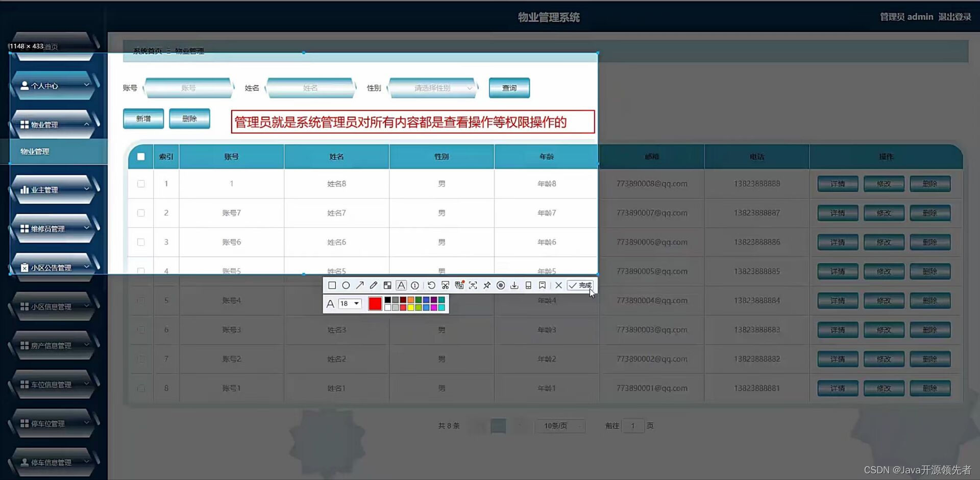Select the arrow drawing tool
The height and width of the screenshot is (480, 980).
click(x=359, y=285)
